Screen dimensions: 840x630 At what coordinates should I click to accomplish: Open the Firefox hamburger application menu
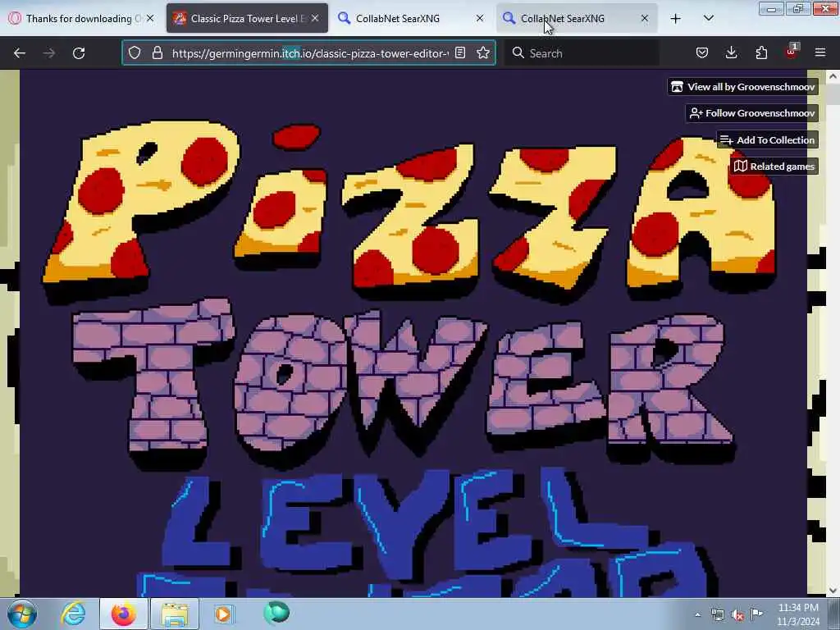(x=820, y=52)
